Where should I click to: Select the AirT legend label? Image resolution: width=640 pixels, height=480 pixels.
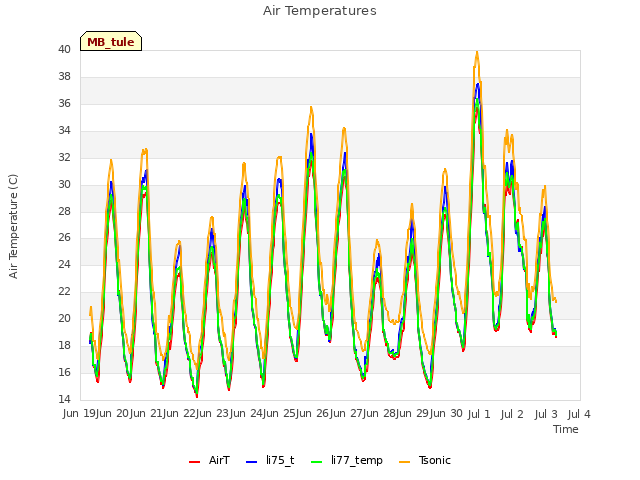pos(219,460)
